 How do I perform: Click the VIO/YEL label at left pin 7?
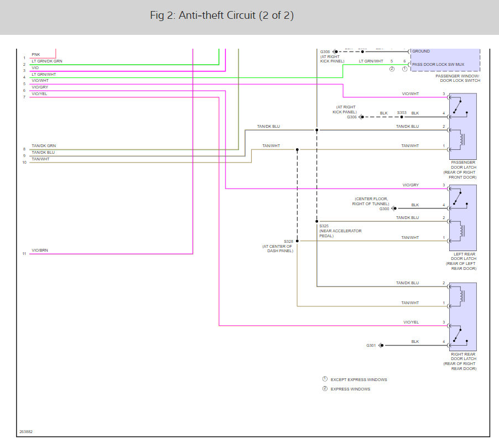[x=39, y=93]
